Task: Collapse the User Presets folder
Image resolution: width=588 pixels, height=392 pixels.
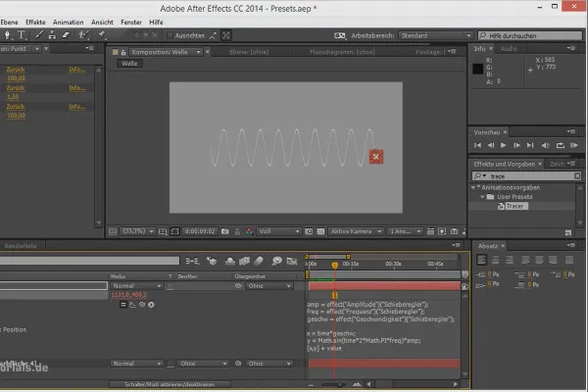Action: [482, 197]
